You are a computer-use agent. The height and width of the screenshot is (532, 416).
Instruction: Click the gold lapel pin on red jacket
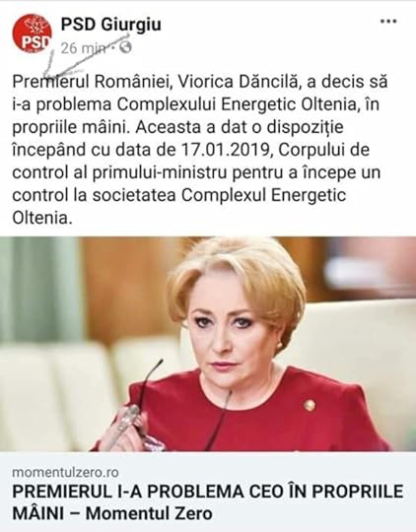click(310, 405)
